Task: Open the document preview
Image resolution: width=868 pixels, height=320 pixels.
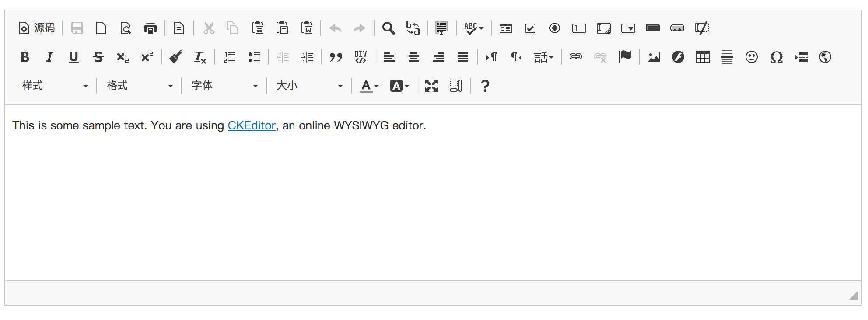Action: (x=126, y=28)
